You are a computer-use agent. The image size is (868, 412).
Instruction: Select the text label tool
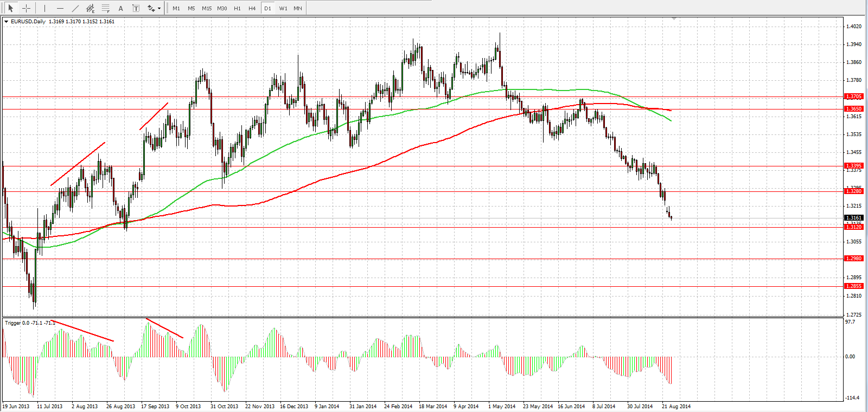click(x=136, y=8)
